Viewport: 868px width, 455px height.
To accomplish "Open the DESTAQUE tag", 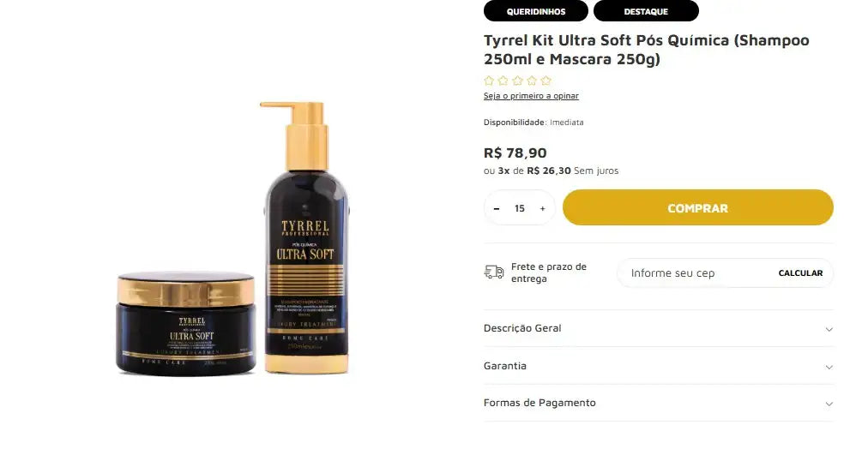I will pos(646,11).
